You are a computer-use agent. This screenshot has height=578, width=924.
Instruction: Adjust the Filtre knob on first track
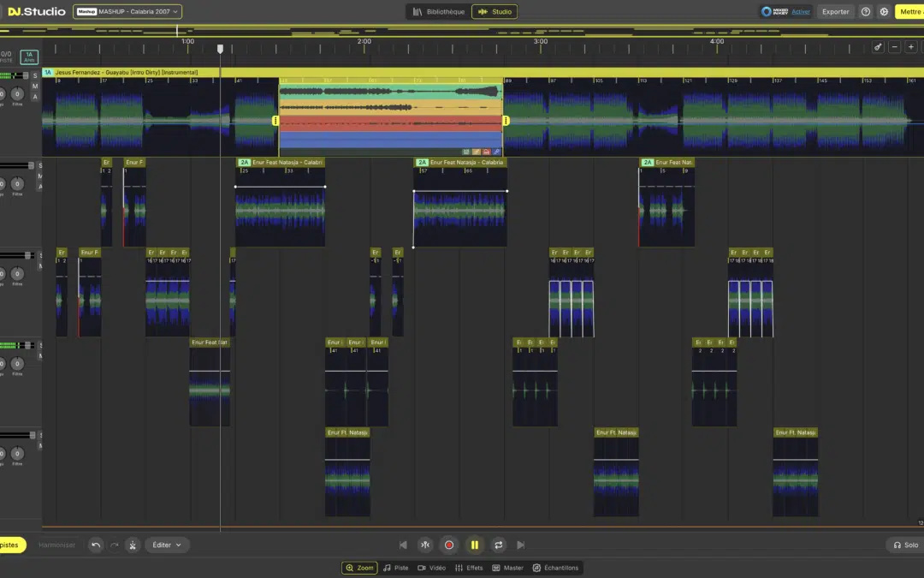click(x=18, y=94)
